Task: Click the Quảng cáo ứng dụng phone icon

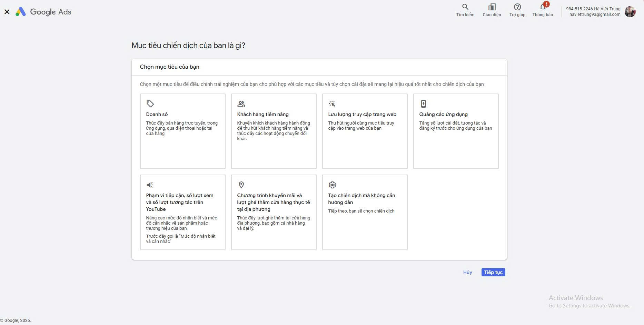Action: pyautogui.click(x=423, y=104)
